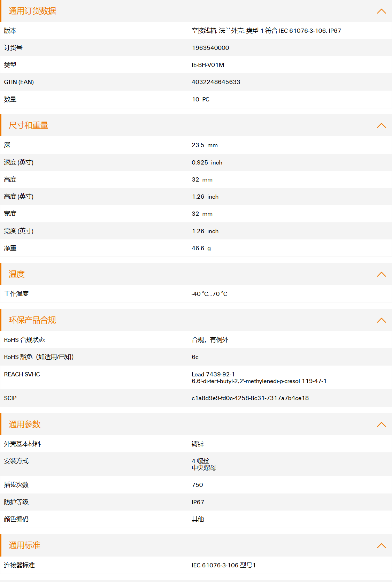Click the net weight value 46.6 g
392x582 pixels.
coord(201,248)
